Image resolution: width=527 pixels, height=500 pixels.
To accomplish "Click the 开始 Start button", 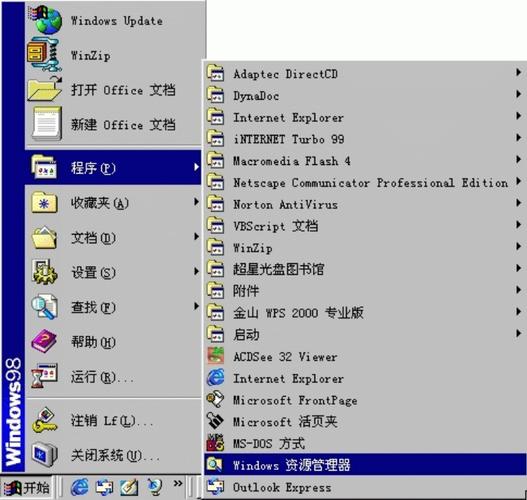I will pos(26,488).
